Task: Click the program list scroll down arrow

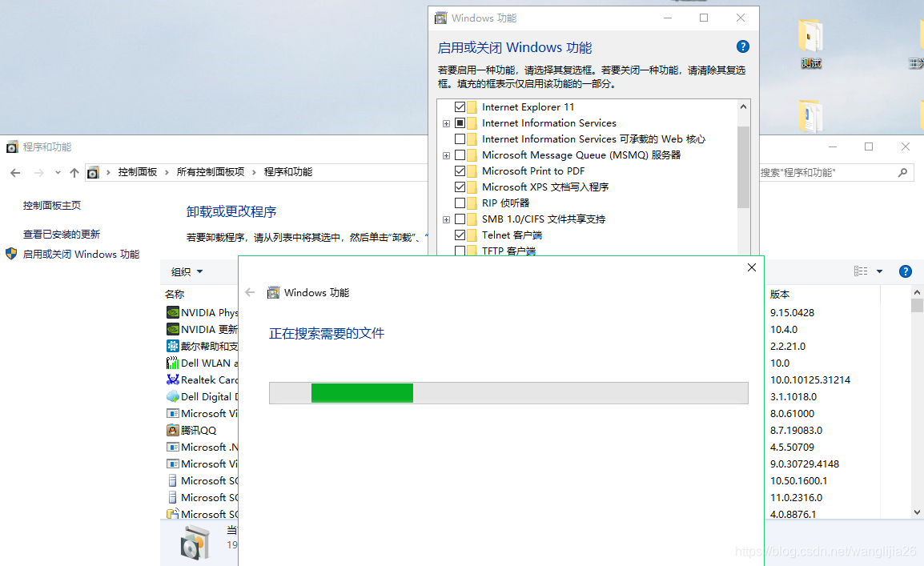Action: click(x=917, y=512)
